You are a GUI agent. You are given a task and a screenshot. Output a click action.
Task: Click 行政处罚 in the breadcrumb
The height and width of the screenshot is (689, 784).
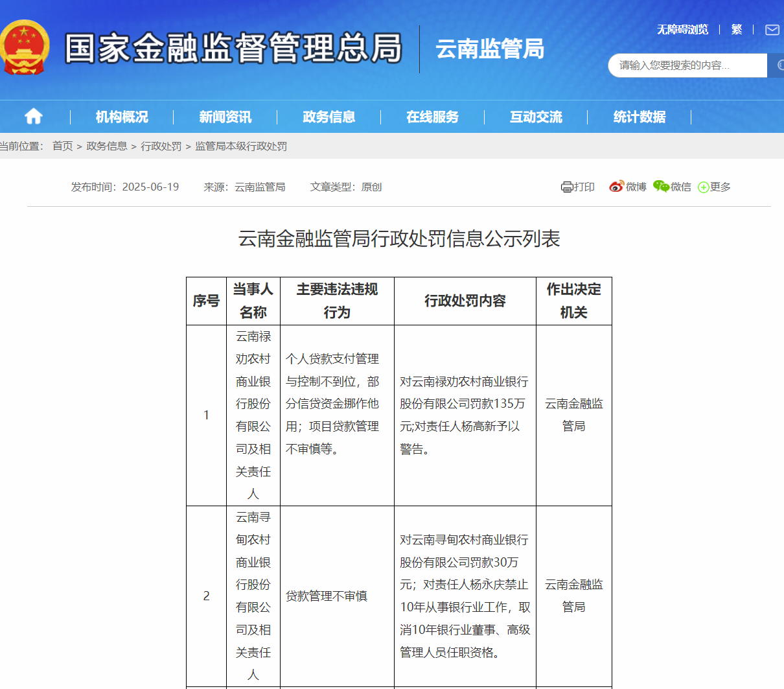point(161,146)
